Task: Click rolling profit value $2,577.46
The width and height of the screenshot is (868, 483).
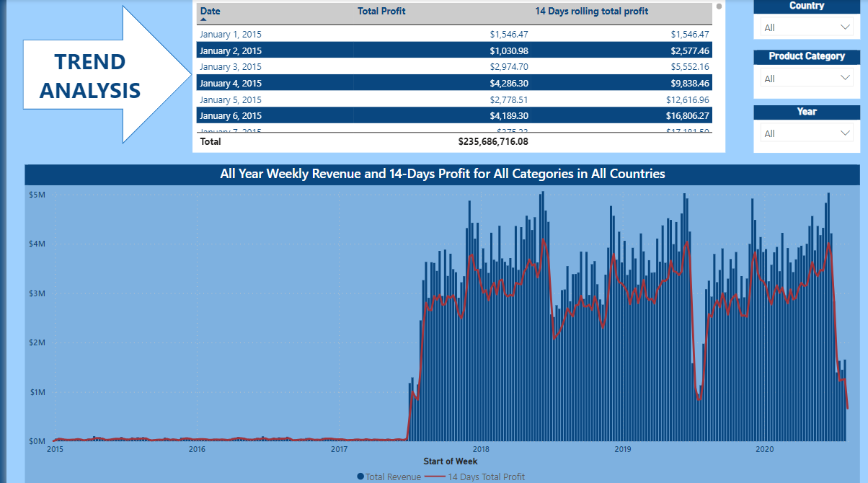Action: [690, 50]
